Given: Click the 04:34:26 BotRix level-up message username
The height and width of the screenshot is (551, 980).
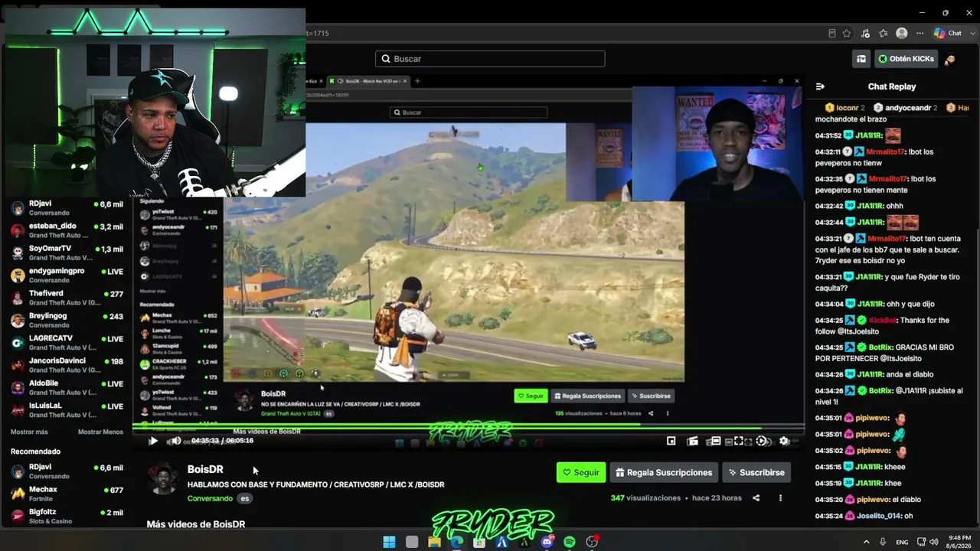Looking at the screenshot, I should 881,390.
